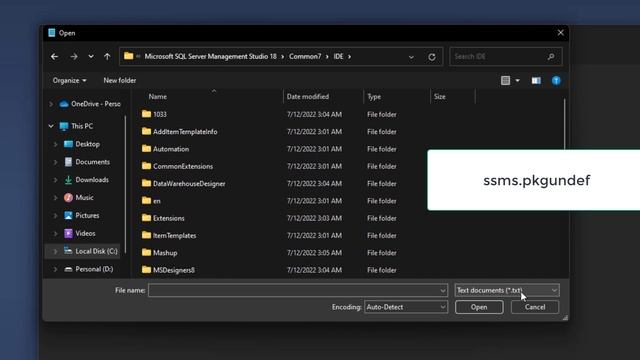
Task: Select the Mashup folder
Action: [159, 253]
